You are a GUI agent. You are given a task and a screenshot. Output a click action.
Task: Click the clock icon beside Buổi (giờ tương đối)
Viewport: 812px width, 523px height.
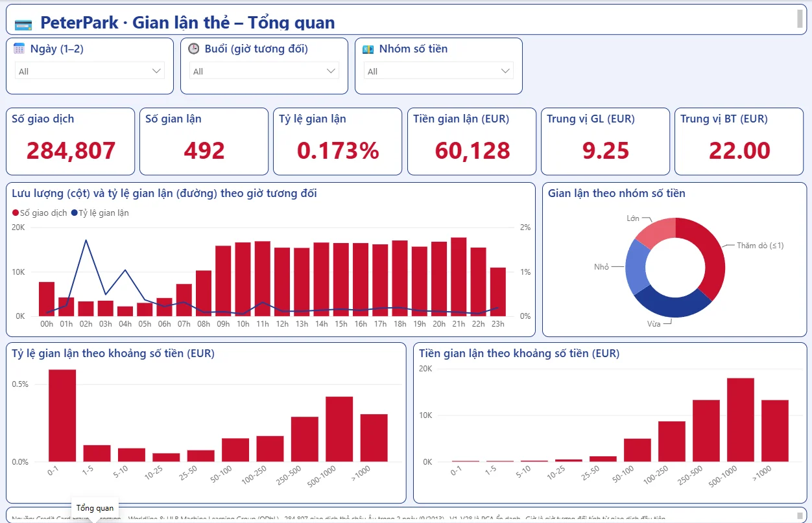tap(193, 49)
